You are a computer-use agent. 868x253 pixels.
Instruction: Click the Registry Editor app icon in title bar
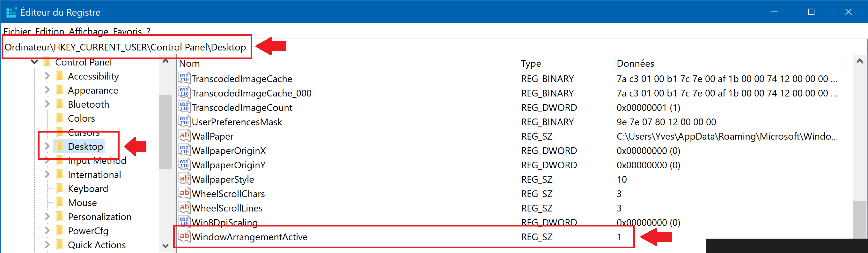(x=11, y=12)
